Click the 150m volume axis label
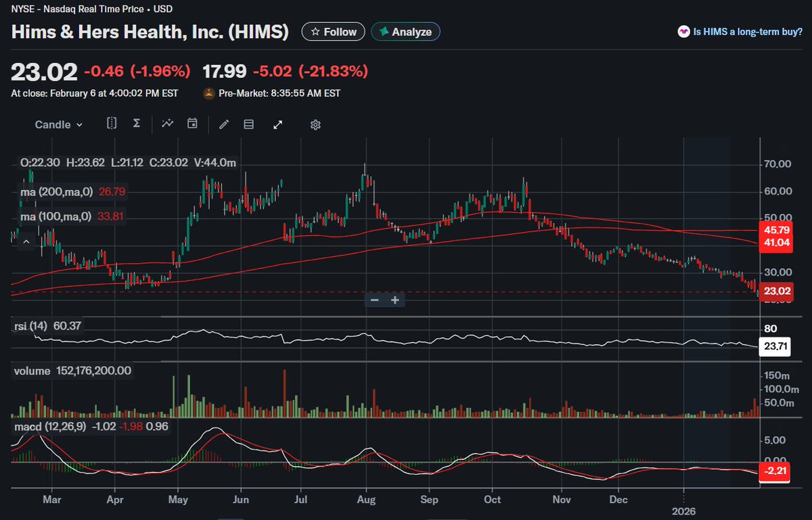This screenshot has height=520, width=812. coord(777,375)
